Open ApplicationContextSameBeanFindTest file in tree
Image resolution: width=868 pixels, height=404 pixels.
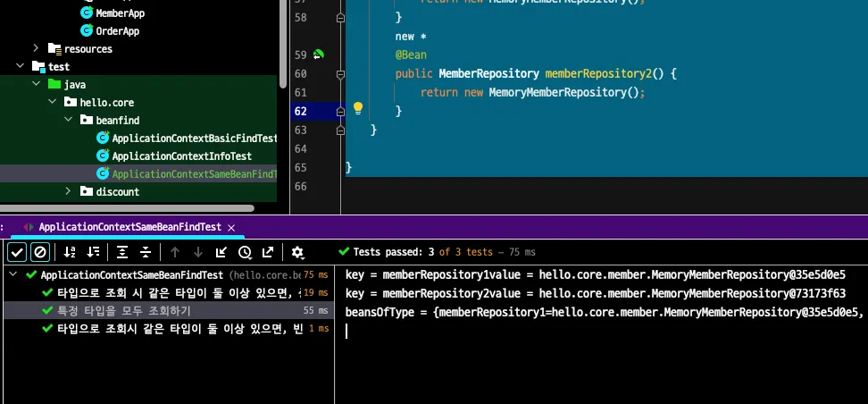pos(195,173)
